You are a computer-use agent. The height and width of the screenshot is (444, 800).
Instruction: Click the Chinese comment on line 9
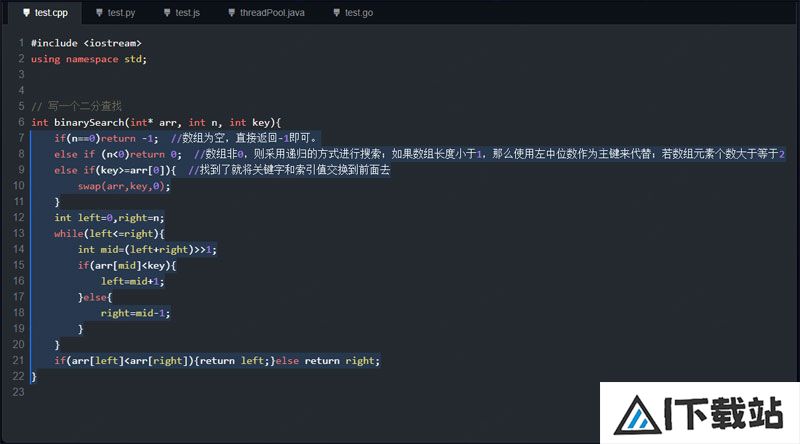pos(289,170)
